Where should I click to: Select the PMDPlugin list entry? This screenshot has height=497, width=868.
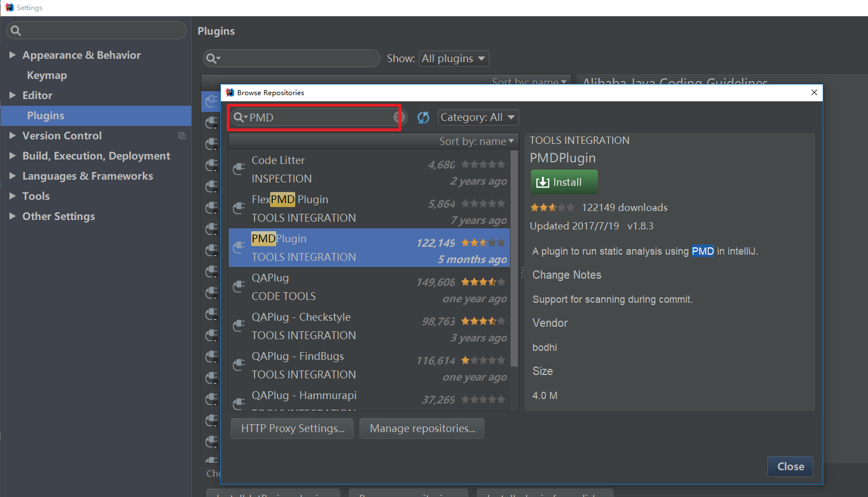pos(369,247)
